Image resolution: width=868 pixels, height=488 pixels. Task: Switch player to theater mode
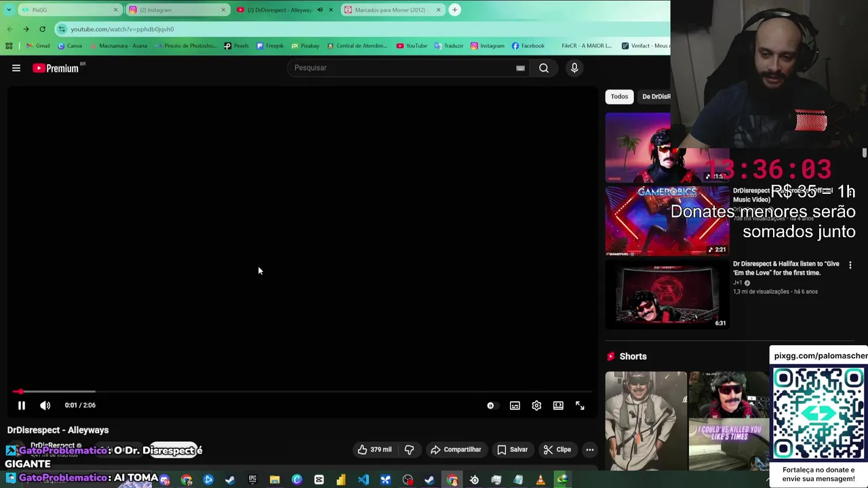click(558, 405)
